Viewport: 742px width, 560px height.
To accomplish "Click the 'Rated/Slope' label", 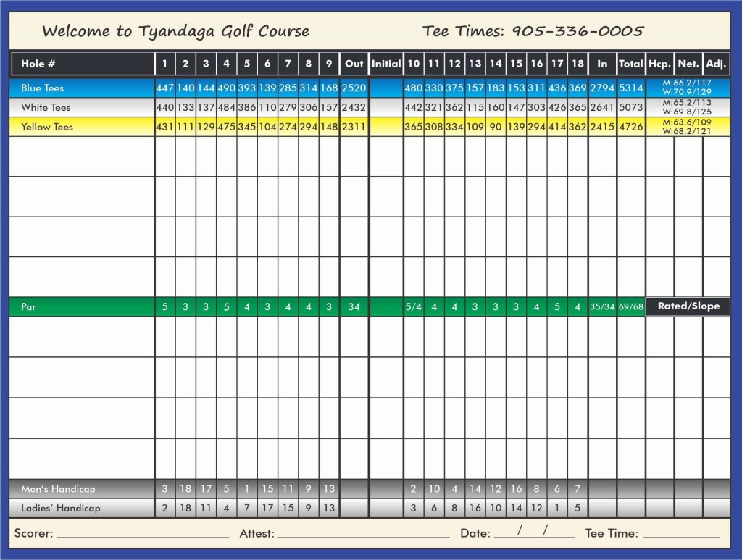I will [x=688, y=306].
